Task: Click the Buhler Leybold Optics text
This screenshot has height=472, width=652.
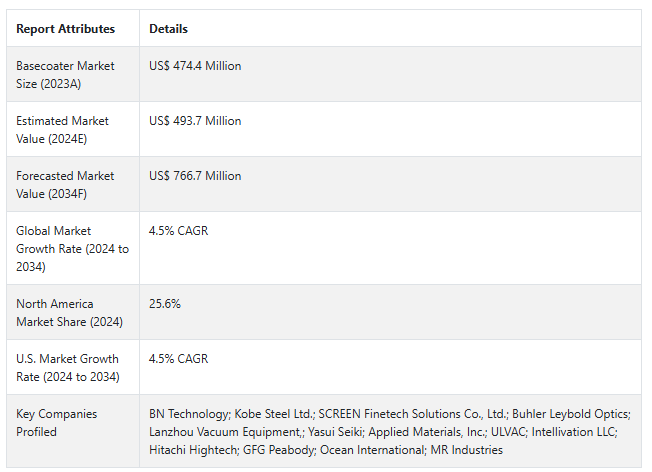Action: [570, 414]
